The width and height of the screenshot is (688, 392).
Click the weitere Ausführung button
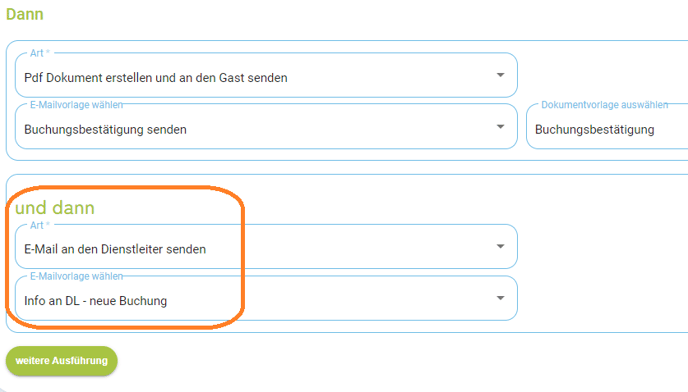pos(61,361)
